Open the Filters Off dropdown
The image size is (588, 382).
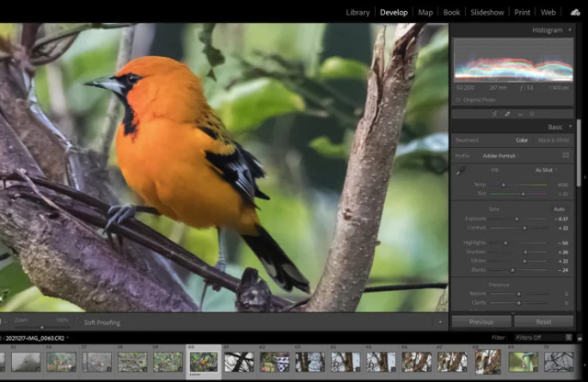[x=537, y=338]
